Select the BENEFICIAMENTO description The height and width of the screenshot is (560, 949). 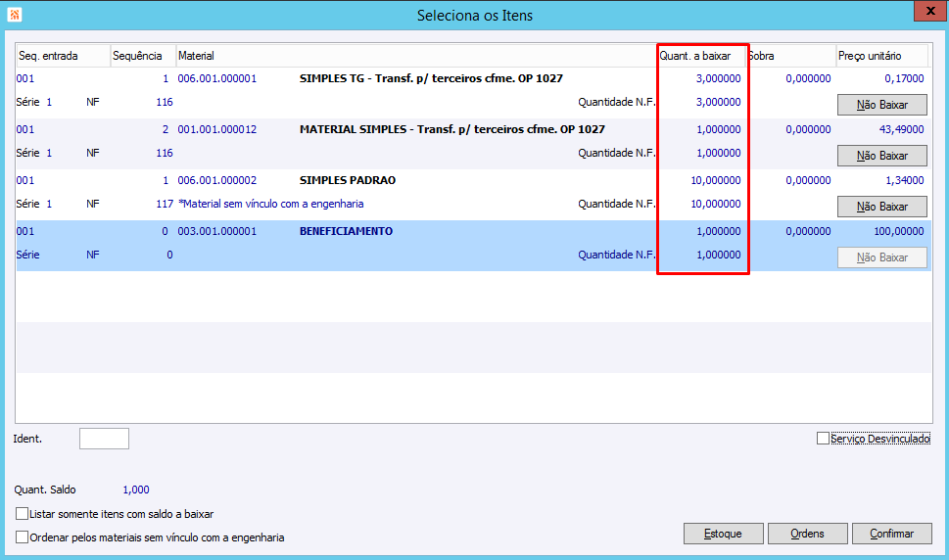coord(346,231)
